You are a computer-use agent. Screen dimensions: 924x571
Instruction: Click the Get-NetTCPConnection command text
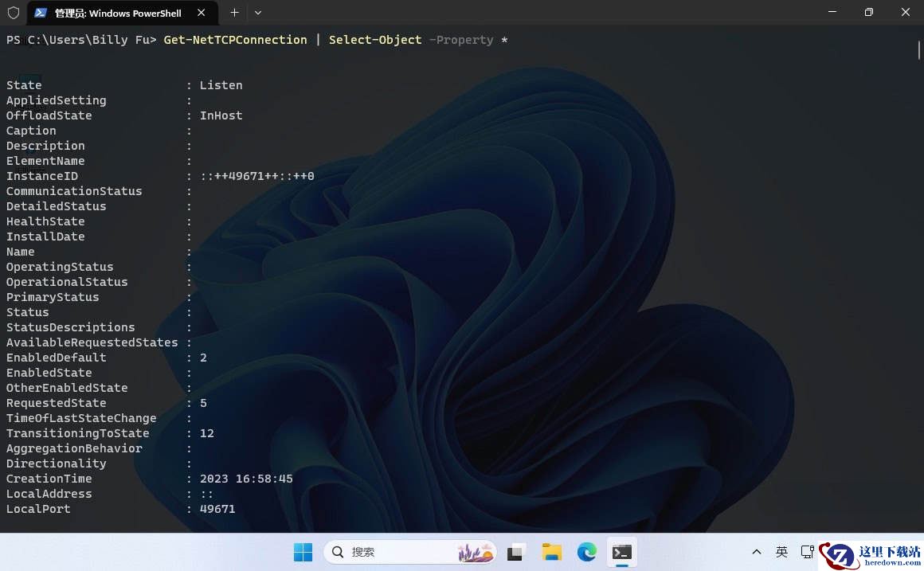235,40
